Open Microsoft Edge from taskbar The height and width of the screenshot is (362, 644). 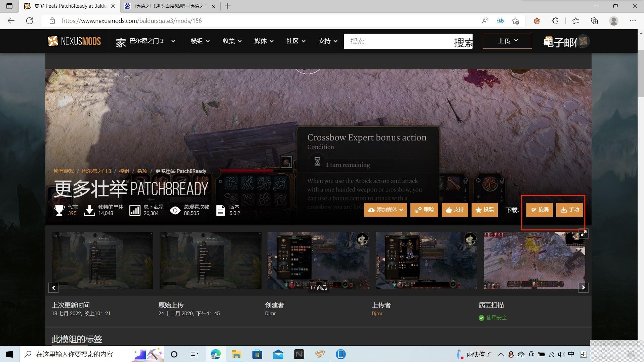(215, 354)
